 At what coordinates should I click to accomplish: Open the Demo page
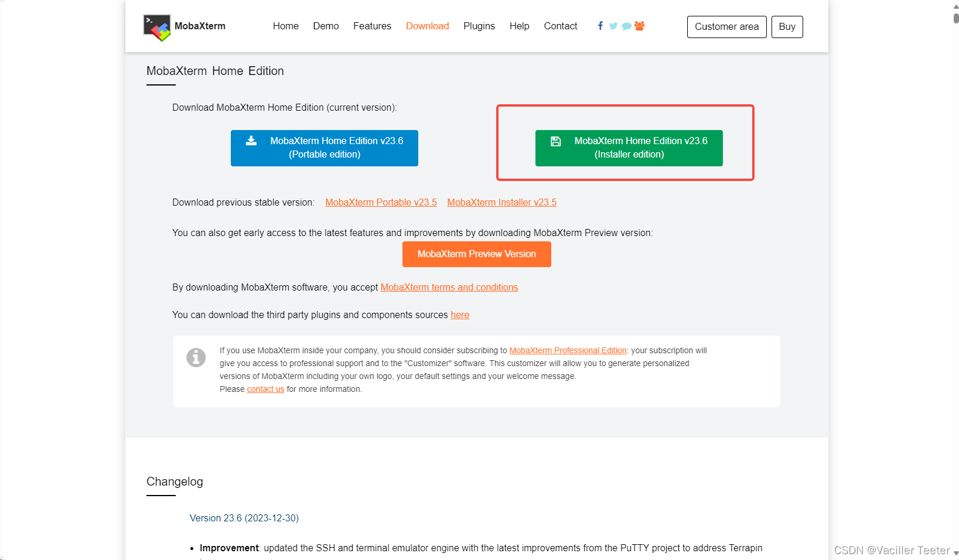point(326,26)
